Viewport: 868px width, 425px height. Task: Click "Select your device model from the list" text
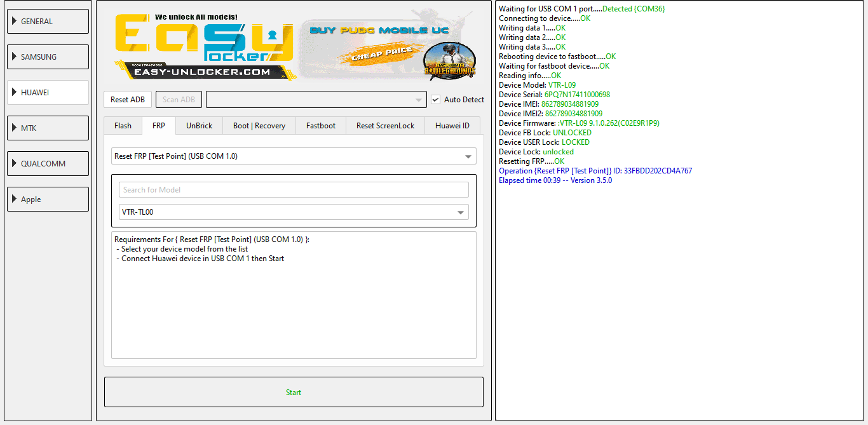pyautogui.click(x=185, y=249)
